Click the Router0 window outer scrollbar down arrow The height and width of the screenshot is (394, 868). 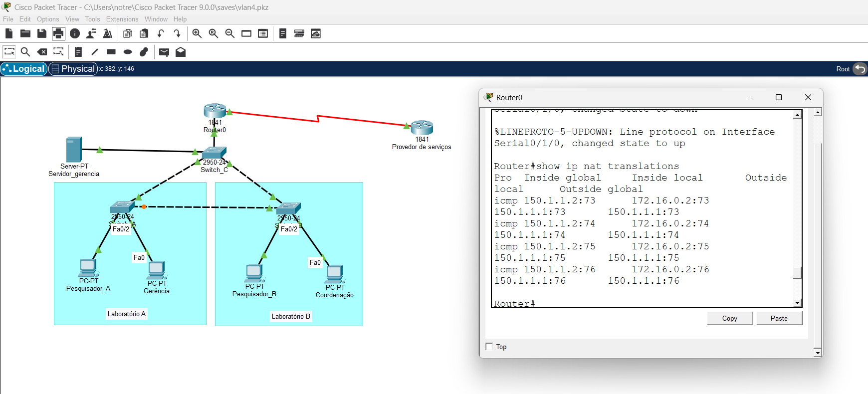pyautogui.click(x=817, y=353)
